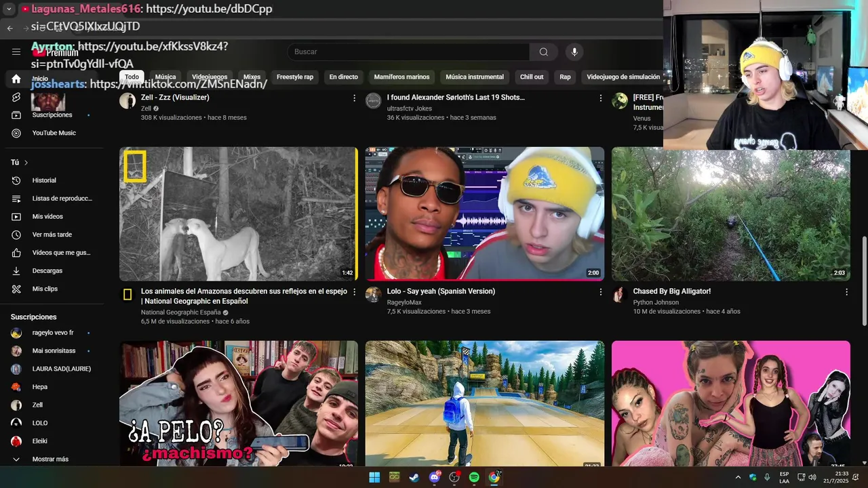This screenshot has height=488, width=868.
Task: Select the Videojuegos filter chip
Action: point(210,77)
